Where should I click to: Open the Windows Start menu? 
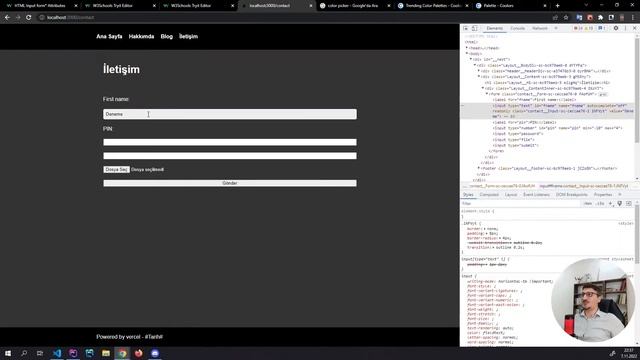(x=8, y=353)
